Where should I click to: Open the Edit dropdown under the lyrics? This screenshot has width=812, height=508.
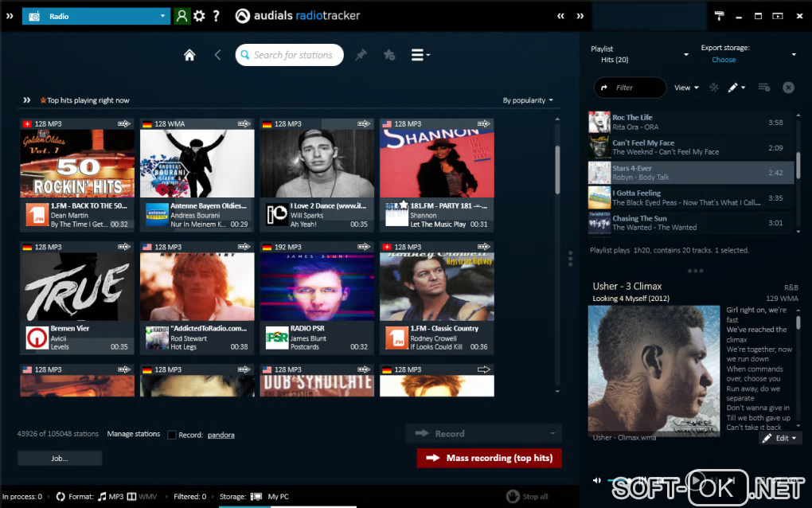(x=780, y=438)
